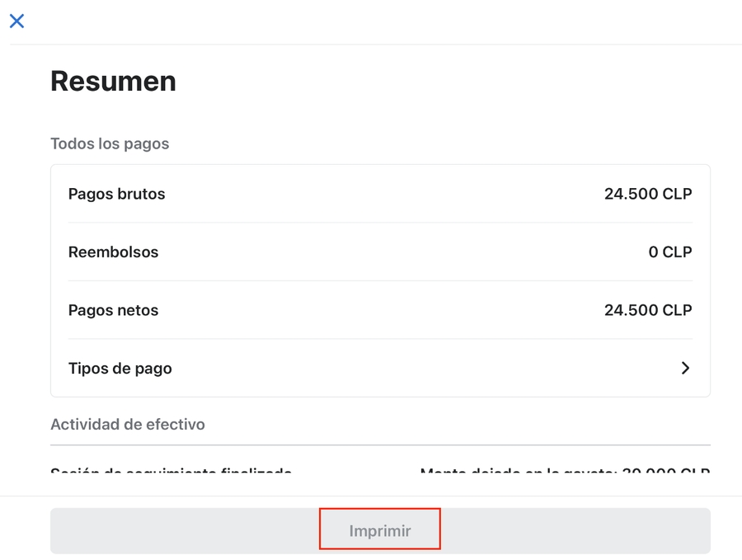Viewport: 742px width, 560px height.
Task: Click the Pagos netos amount 24.500 CLP
Action: click(648, 311)
